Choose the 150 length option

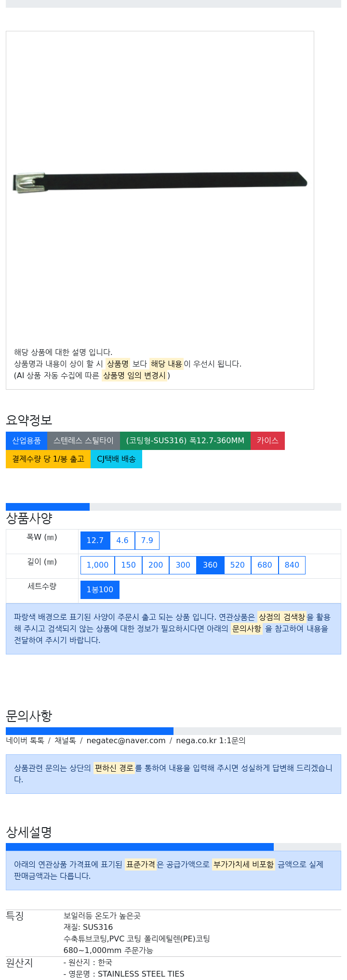pyautogui.click(x=128, y=565)
